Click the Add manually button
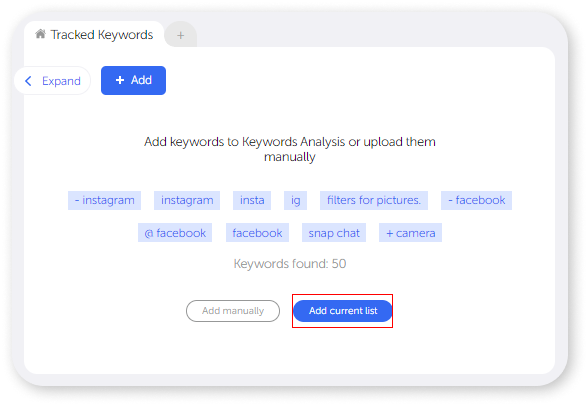Screen dimensions: 588x406 tap(233, 311)
